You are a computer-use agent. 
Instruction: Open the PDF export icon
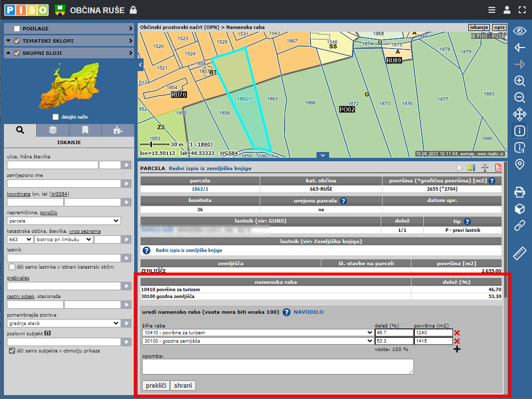coord(498,168)
